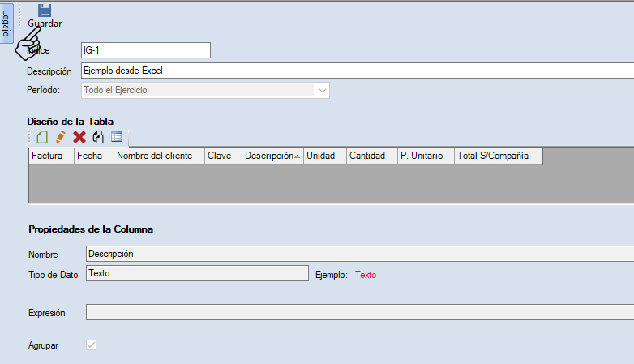634x364 pixels.
Task: Open the Legajo side tab
Action: click(6, 24)
